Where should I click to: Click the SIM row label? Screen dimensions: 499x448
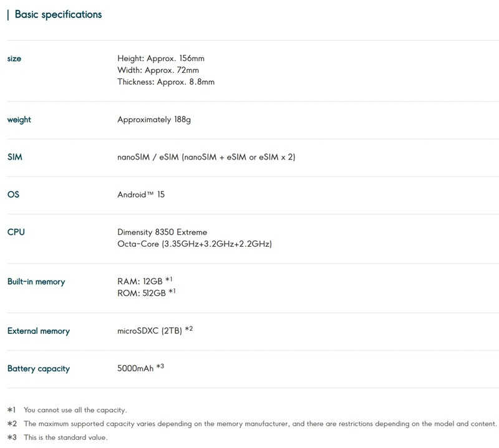[x=15, y=157]
